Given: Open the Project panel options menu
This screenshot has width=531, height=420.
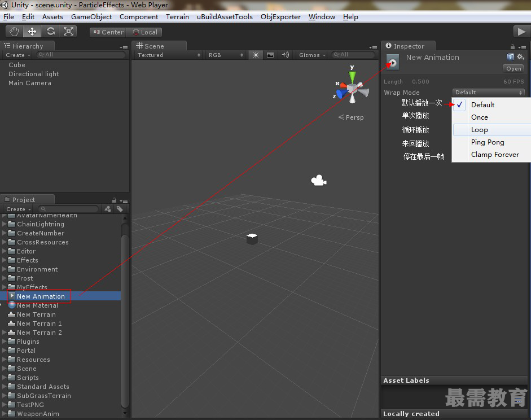Looking at the screenshot, I should point(124,201).
